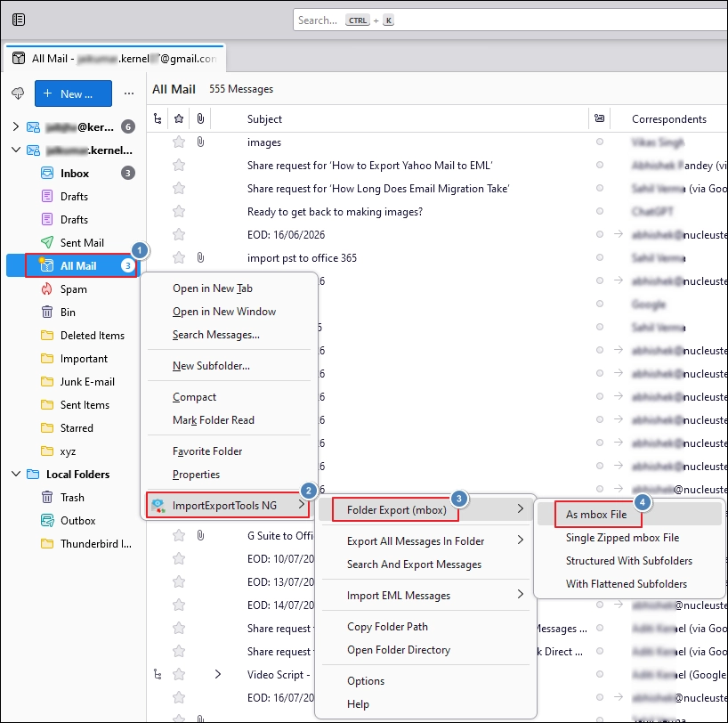728x723 pixels.
Task: Star the 'images' message
Action: [x=179, y=142]
